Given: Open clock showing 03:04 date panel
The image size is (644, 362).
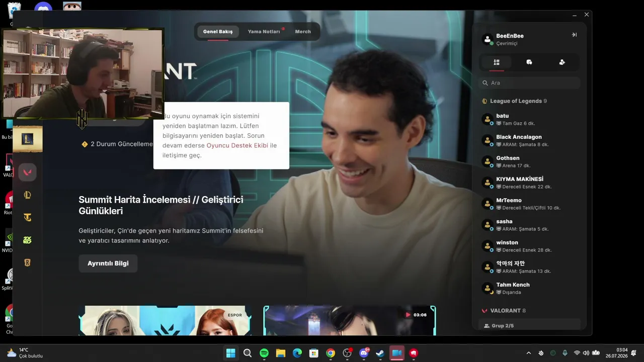Looking at the screenshot, I should (x=616, y=353).
